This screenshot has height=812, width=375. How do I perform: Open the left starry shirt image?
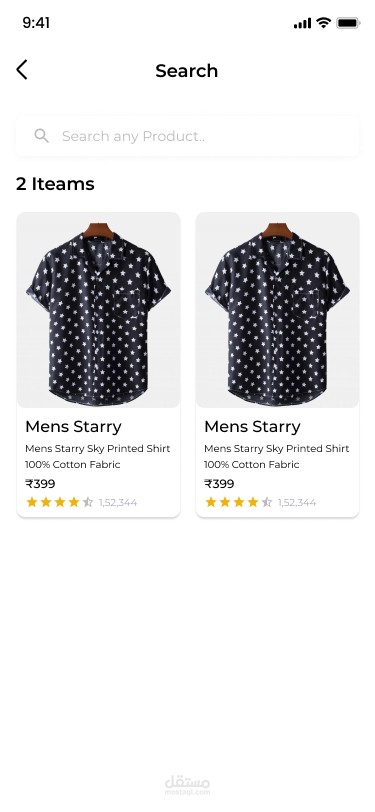(x=98, y=310)
